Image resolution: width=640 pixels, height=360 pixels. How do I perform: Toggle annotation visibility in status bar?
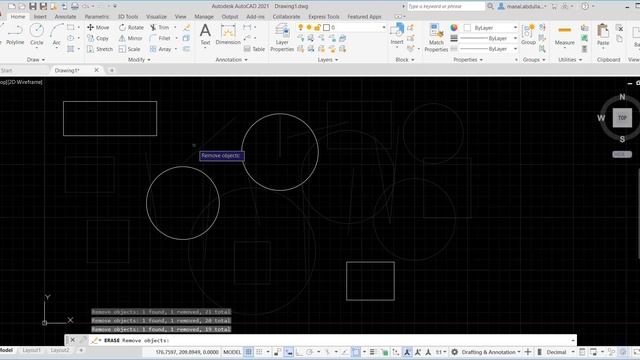coord(407,352)
